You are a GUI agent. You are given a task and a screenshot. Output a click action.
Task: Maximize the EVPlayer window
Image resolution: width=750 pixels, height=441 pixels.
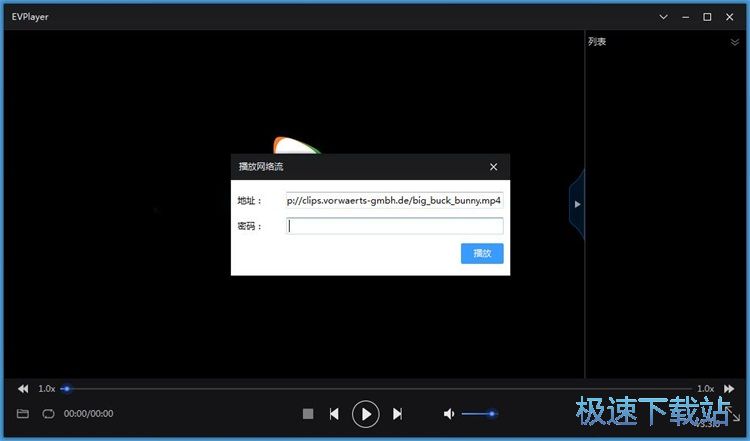(x=707, y=17)
